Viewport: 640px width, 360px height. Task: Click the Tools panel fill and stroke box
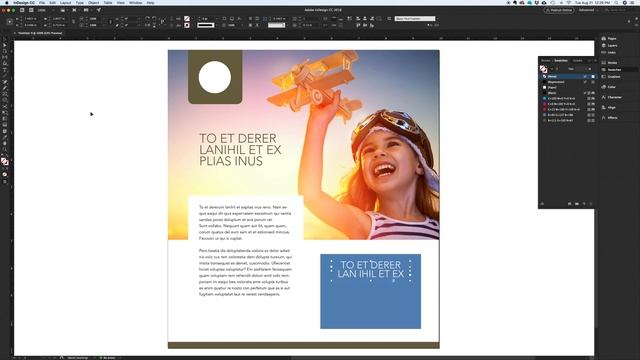point(4,161)
